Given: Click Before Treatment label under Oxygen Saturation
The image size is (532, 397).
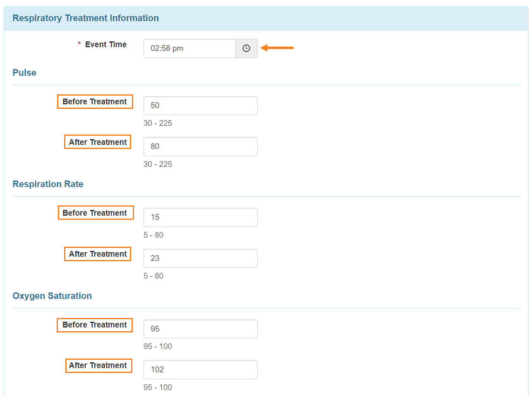Looking at the screenshot, I should pos(95,325).
